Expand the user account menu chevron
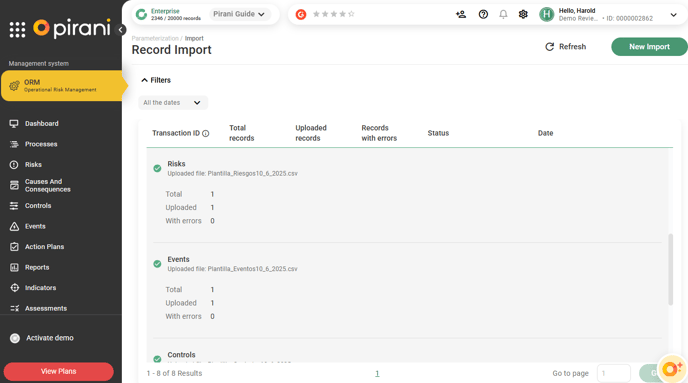688x383 pixels. 674,15
